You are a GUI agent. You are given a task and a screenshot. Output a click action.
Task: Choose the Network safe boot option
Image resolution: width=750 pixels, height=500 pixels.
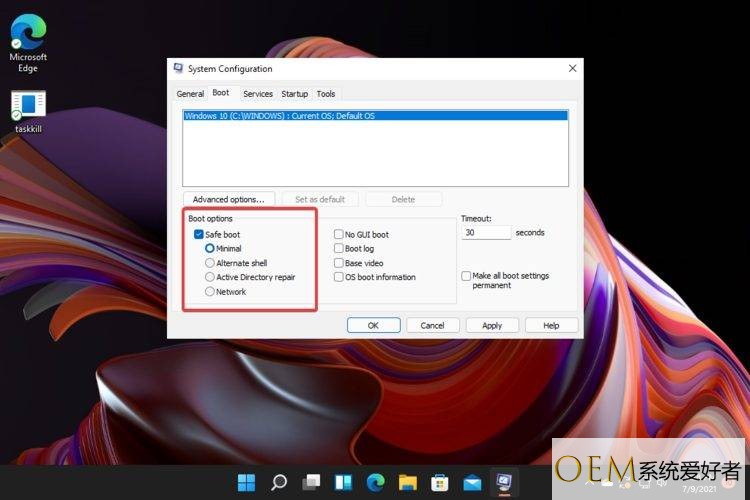(210, 292)
